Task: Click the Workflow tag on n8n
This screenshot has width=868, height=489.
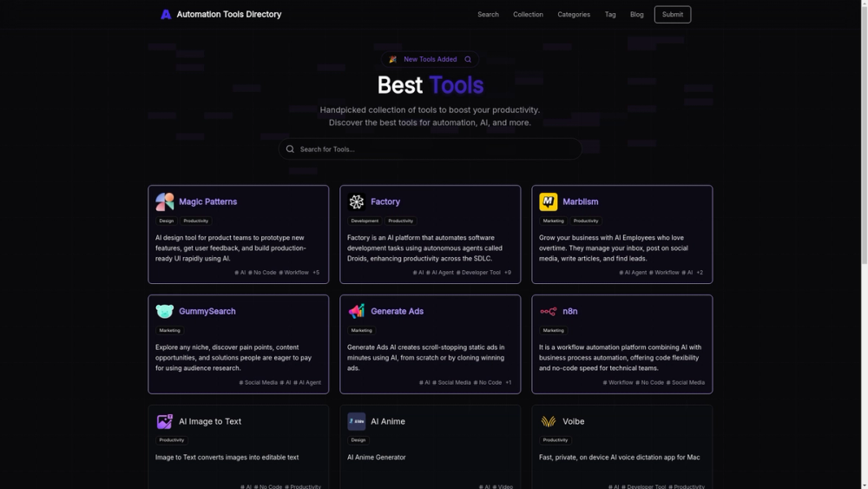Action: click(x=618, y=383)
